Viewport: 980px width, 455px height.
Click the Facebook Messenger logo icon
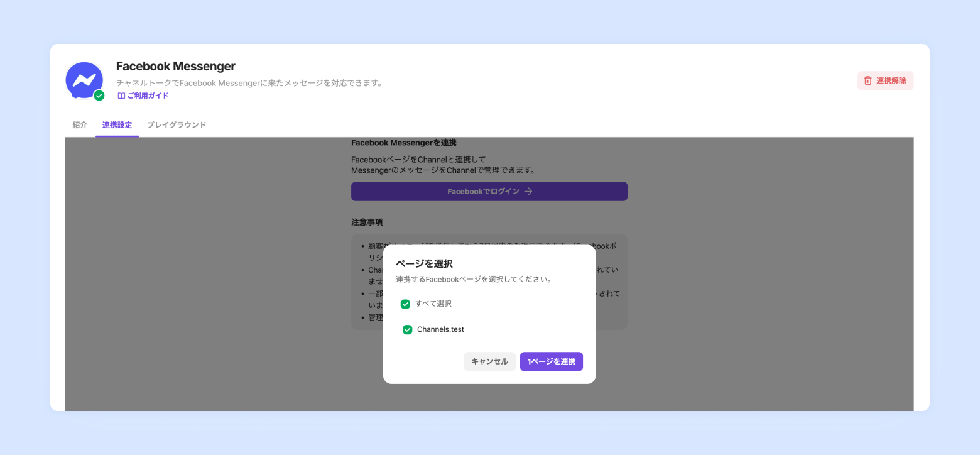[84, 80]
